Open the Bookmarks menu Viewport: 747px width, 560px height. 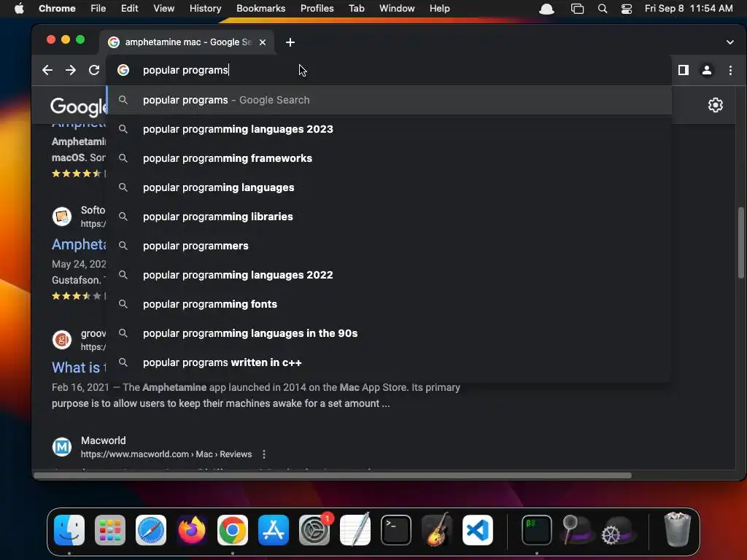click(260, 9)
